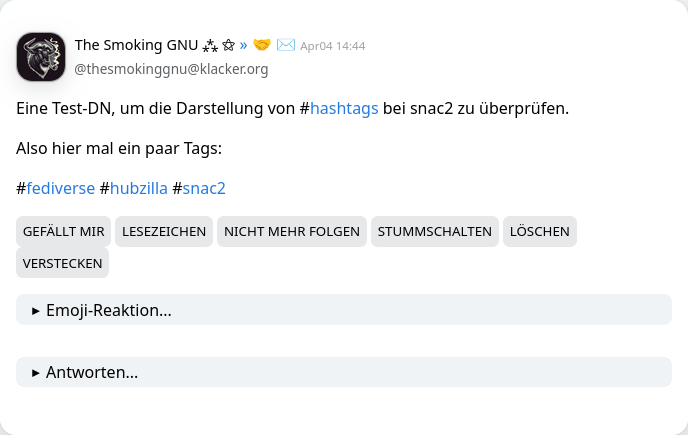Delete post with LÖSCHEN button
The width and height of the screenshot is (688, 435).
pyautogui.click(x=540, y=232)
